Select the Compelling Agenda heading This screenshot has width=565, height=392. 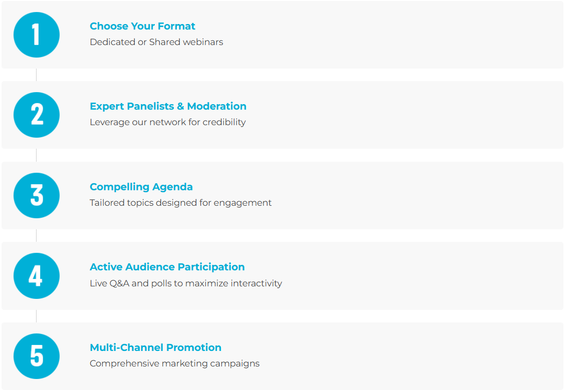(141, 187)
